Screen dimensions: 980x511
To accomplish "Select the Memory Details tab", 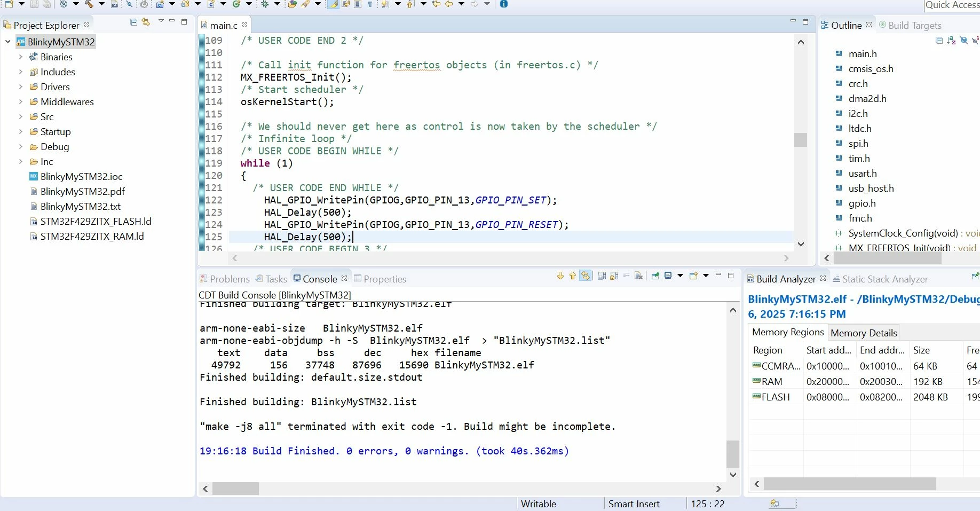I will 864,333.
